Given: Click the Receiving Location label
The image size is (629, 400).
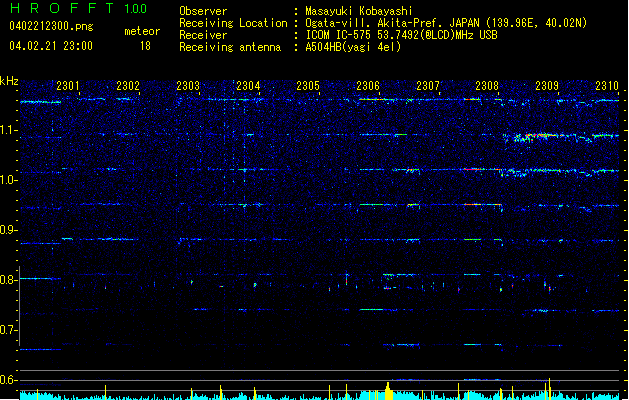Looking at the screenshot, I should 233,23.
